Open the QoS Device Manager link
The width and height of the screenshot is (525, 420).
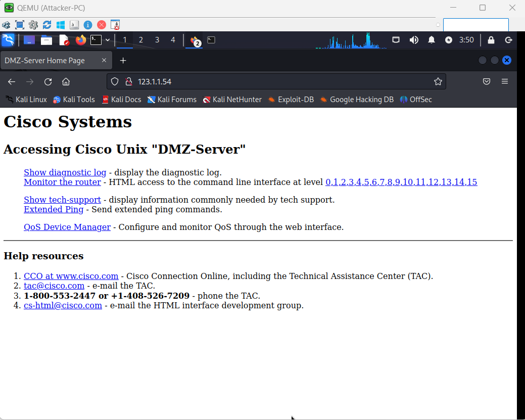67,227
